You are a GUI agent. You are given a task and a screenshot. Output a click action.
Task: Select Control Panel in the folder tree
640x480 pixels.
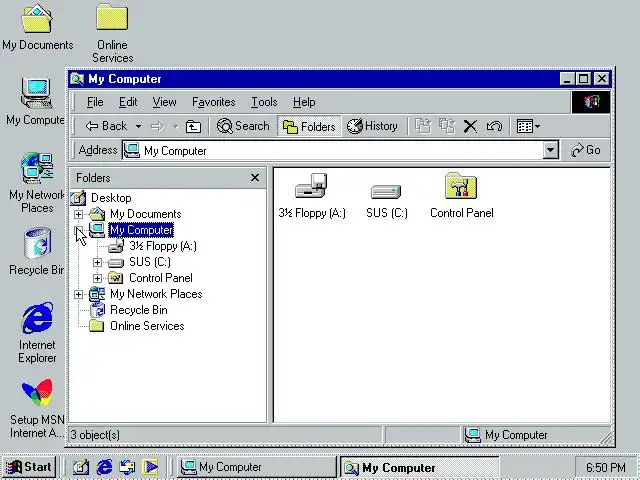point(161,278)
